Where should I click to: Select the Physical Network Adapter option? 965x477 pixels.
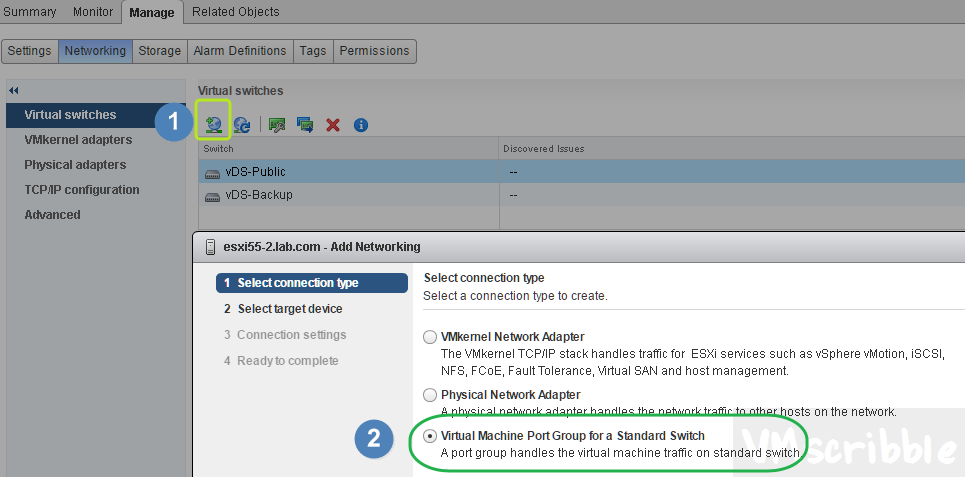tap(430, 395)
